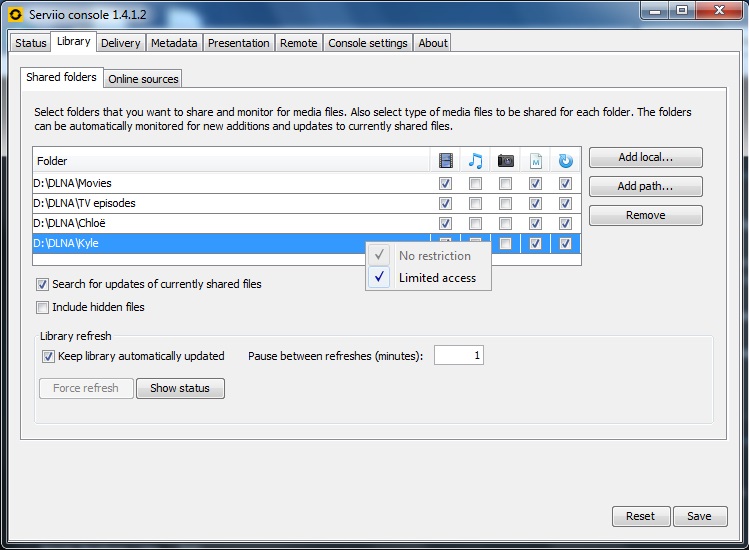This screenshot has width=749, height=550.
Task: Click the Folder column header
Action: tap(231, 161)
